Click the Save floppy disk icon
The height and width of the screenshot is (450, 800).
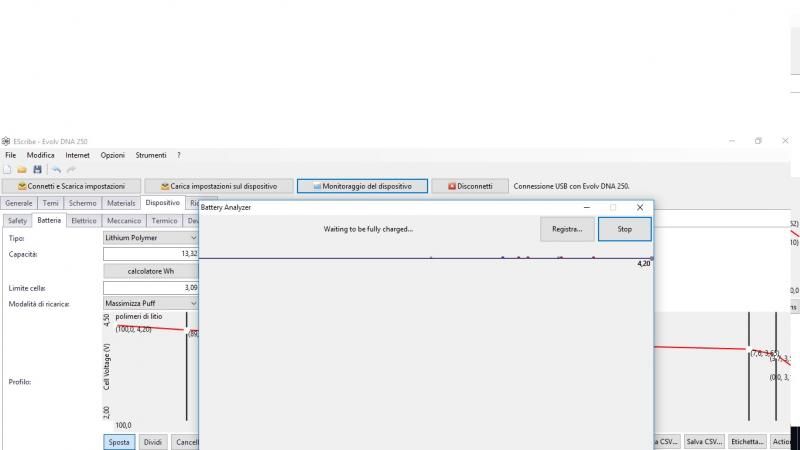(x=37, y=169)
